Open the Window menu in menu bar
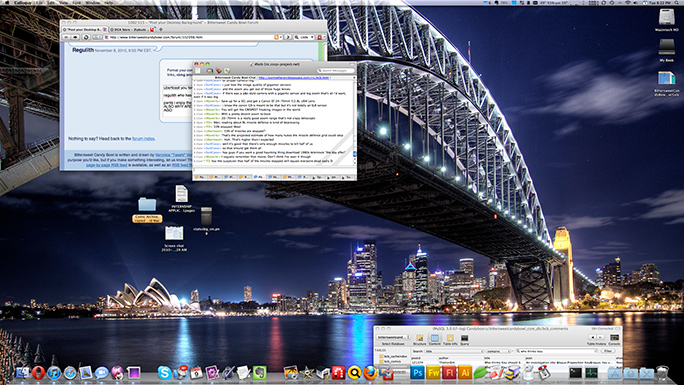684x385 pixels. click(x=92, y=2)
